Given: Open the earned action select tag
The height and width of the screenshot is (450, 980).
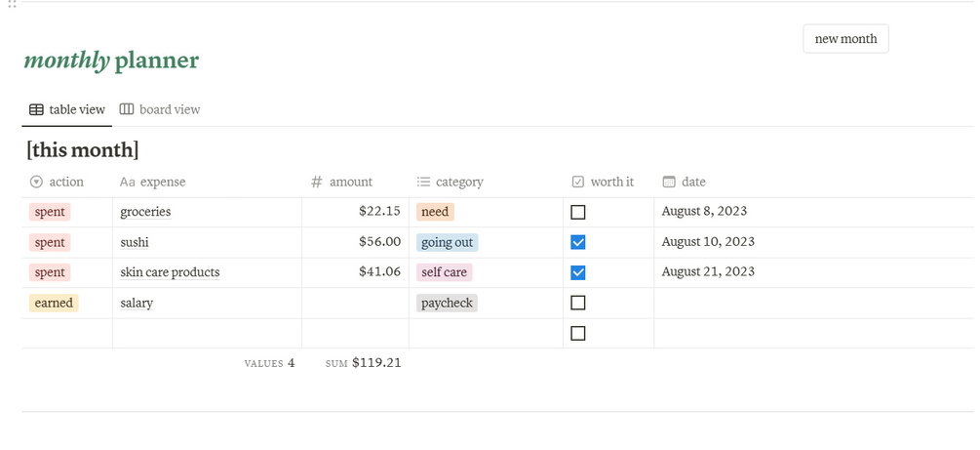Looking at the screenshot, I should pos(54,303).
